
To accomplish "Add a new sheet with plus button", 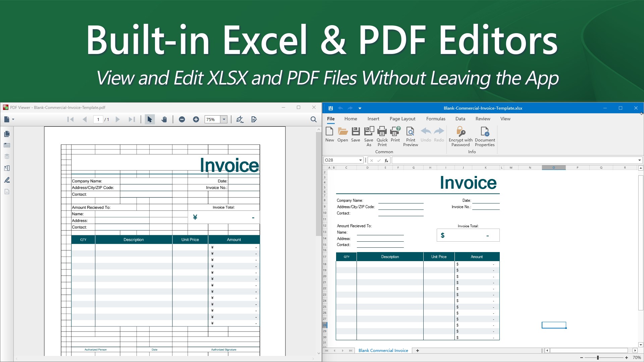I will (418, 351).
